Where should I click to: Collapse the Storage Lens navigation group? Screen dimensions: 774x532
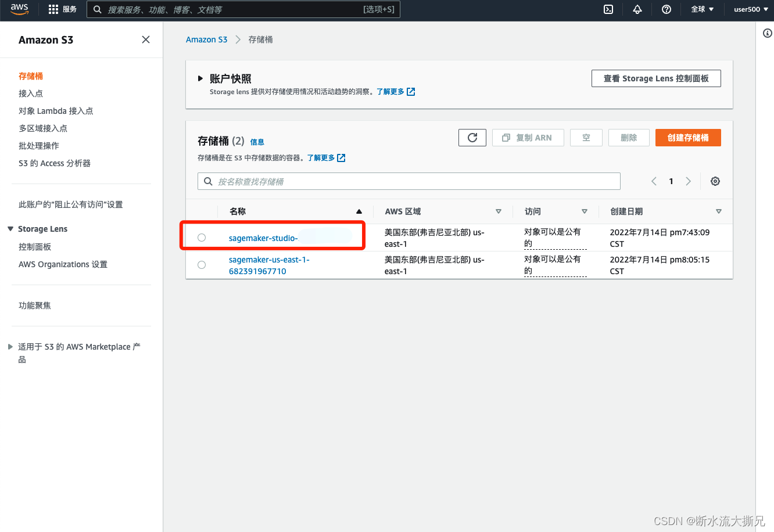coord(10,229)
